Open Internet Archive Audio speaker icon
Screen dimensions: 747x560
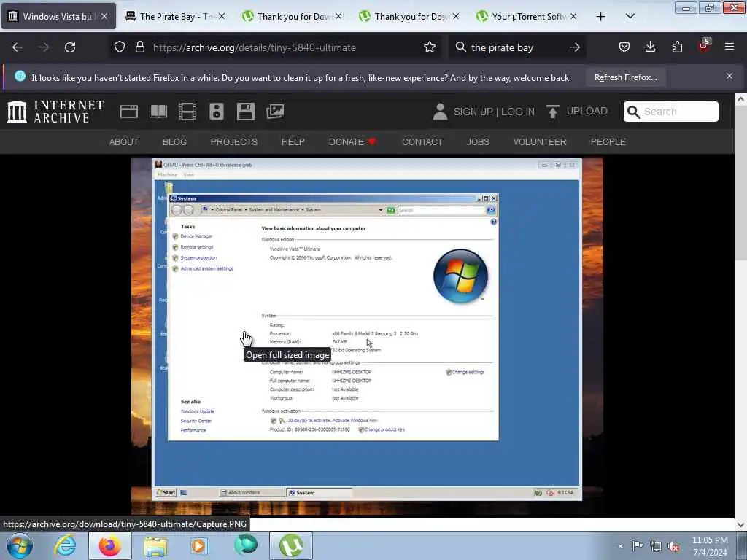[216, 112]
